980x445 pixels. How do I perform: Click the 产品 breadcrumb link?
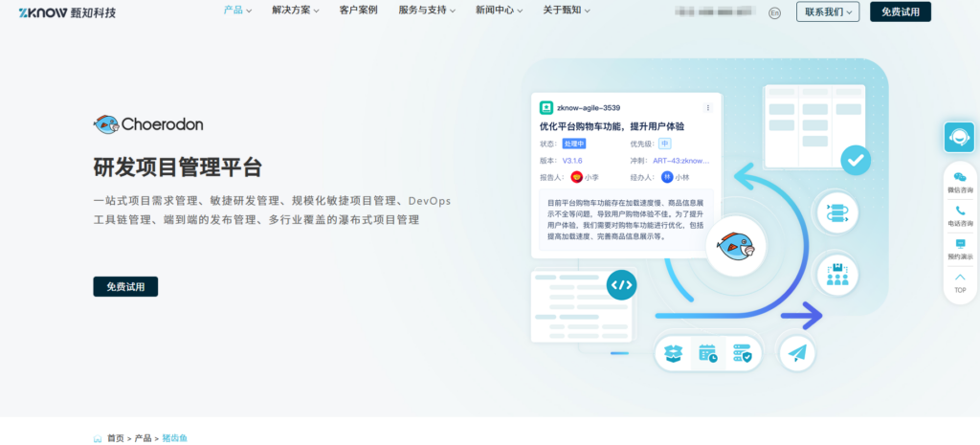(143, 438)
